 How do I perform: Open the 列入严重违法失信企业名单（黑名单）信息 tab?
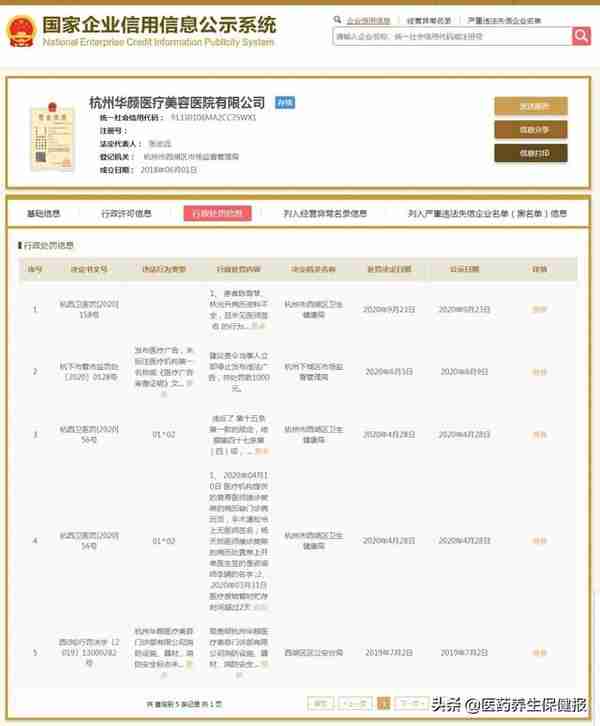click(487, 213)
